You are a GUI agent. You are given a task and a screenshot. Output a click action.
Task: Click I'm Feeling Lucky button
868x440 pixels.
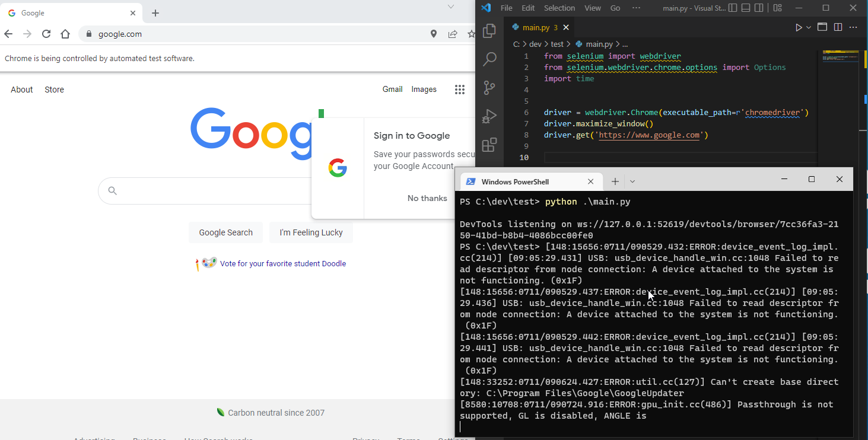pyautogui.click(x=311, y=232)
